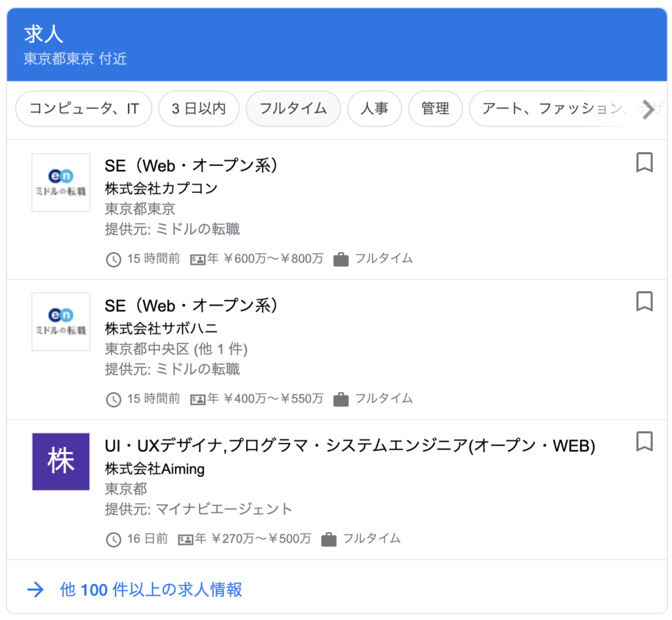Click the clock icon next to 15 時間前
Screen dimensions: 672x620
pyautogui.click(x=113, y=259)
